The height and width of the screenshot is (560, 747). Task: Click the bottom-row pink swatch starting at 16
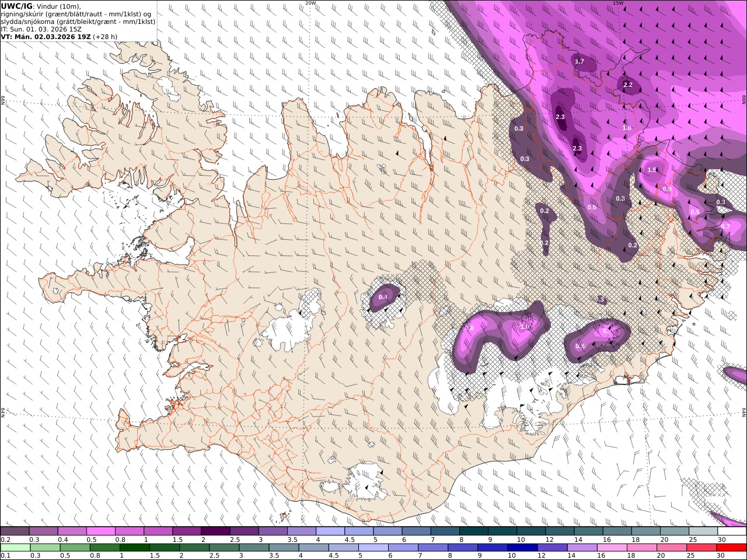point(612,548)
